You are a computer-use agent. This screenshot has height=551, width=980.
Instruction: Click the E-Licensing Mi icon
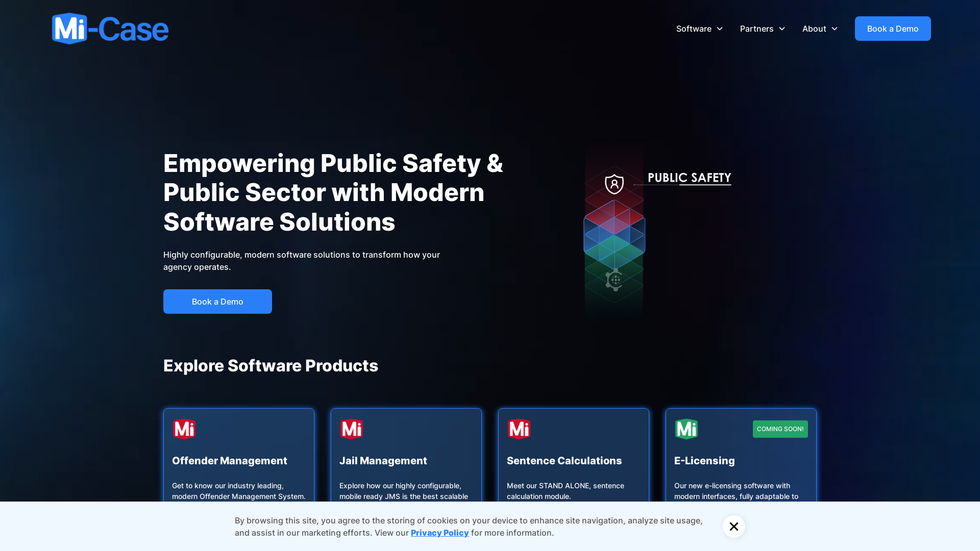[x=686, y=429]
